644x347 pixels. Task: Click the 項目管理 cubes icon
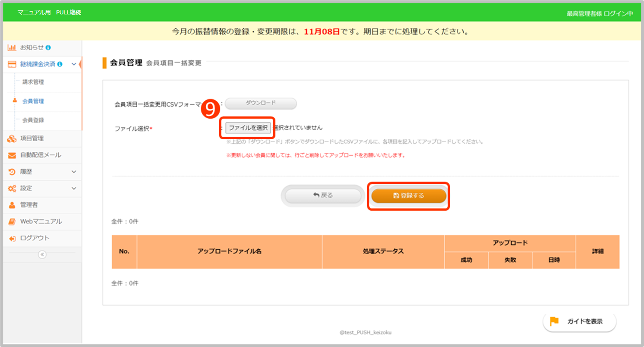point(12,139)
